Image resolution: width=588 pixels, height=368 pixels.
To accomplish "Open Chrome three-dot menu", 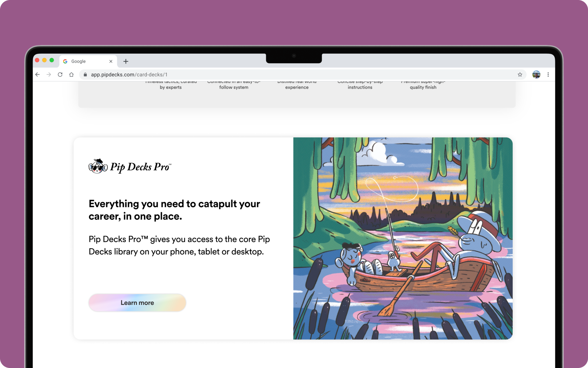I will [548, 74].
